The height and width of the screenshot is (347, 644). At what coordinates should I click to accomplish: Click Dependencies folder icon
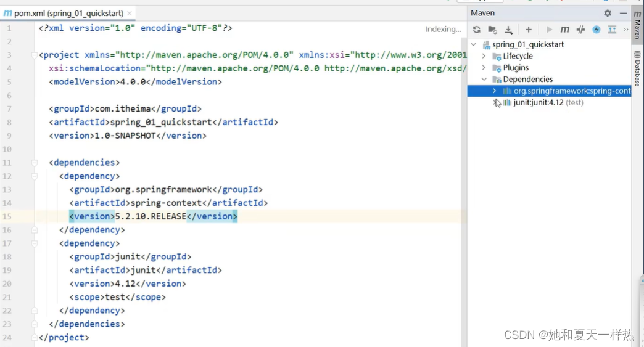(497, 79)
